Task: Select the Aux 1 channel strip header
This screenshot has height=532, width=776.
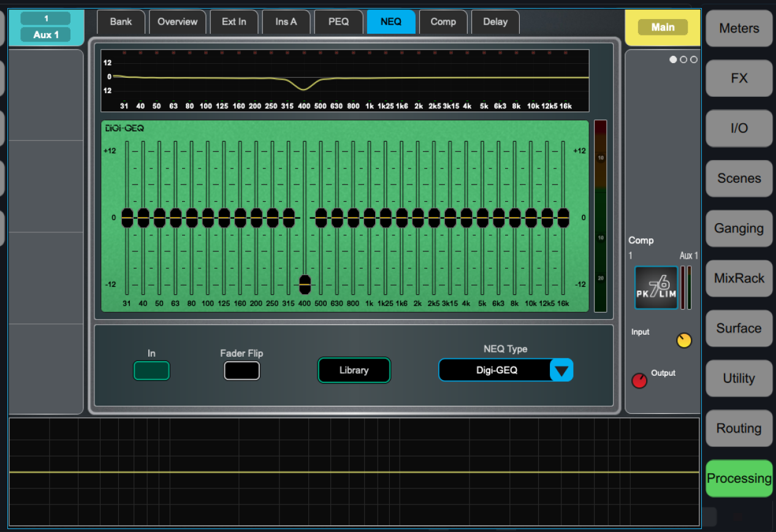Action: (x=46, y=28)
